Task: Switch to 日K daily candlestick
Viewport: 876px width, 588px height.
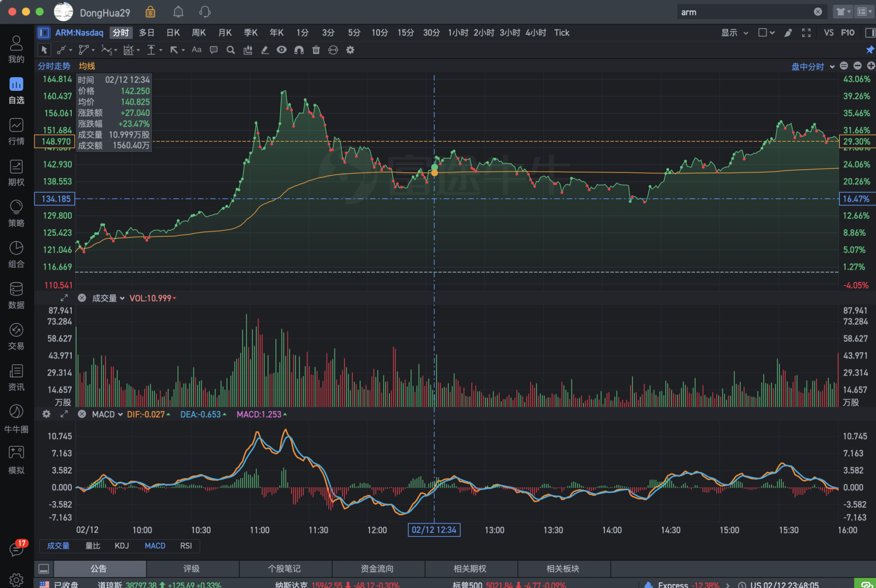Action: click(x=173, y=33)
